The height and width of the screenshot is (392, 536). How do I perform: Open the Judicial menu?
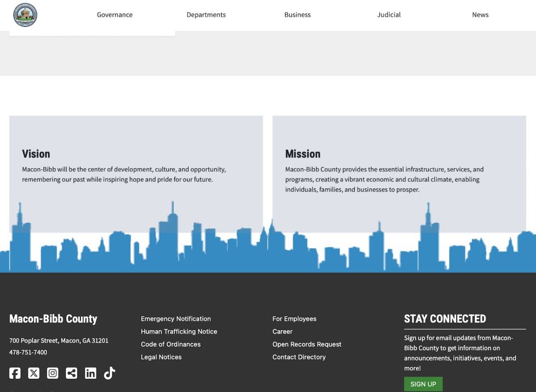coord(389,15)
